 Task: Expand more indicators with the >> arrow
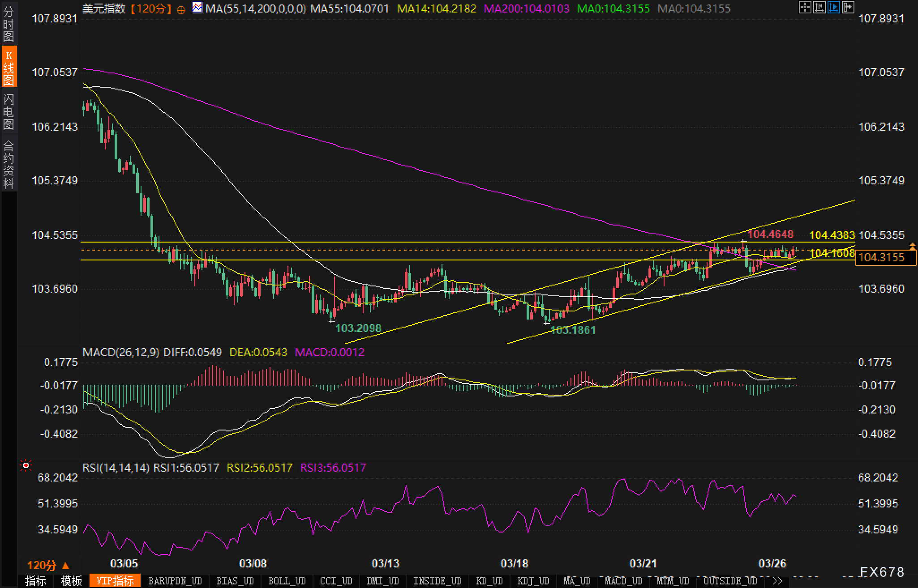coord(777,581)
